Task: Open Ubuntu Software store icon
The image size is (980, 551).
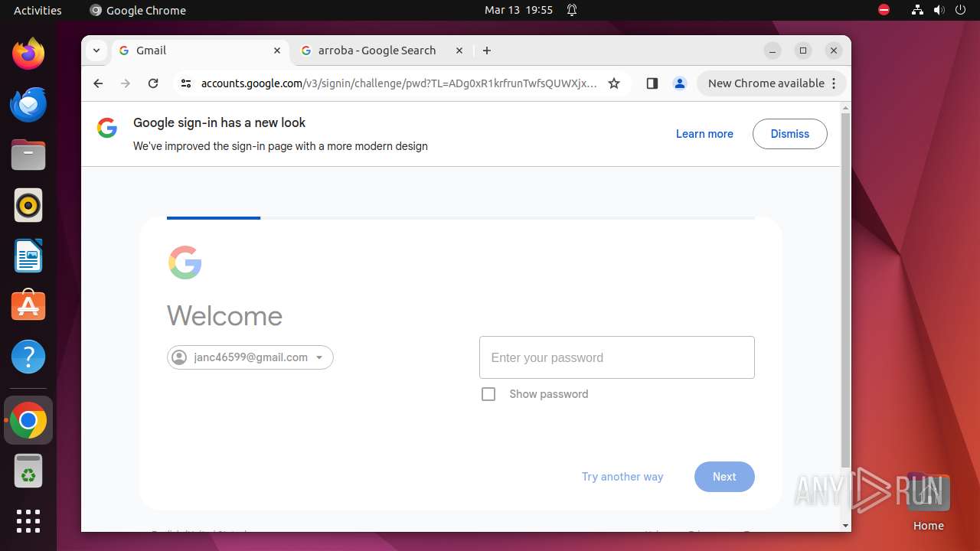Action: [28, 306]
